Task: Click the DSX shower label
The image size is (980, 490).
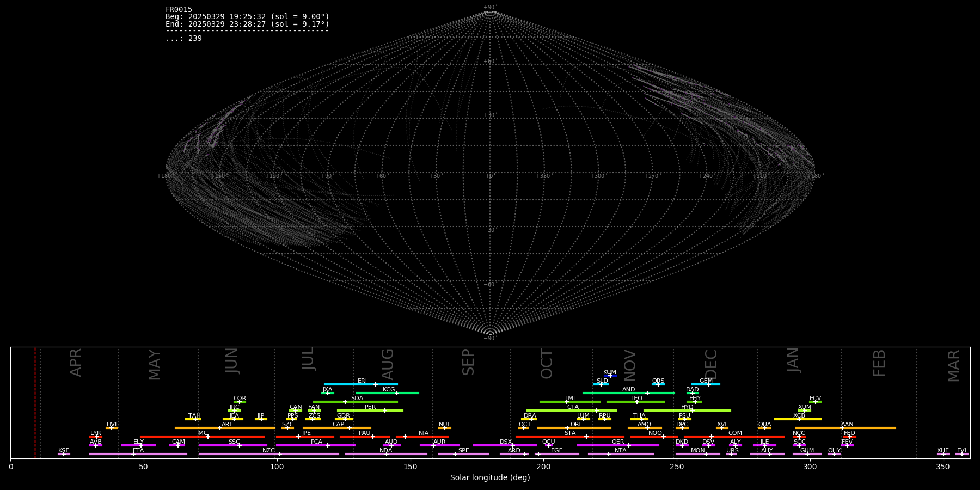Action: coord(506,442)
